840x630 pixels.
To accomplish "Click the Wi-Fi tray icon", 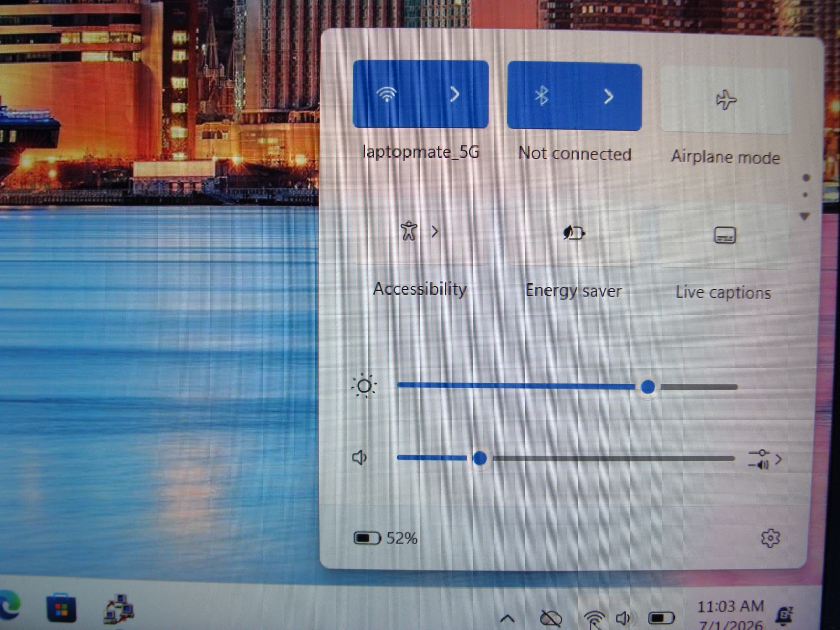I will pos(594,618).
